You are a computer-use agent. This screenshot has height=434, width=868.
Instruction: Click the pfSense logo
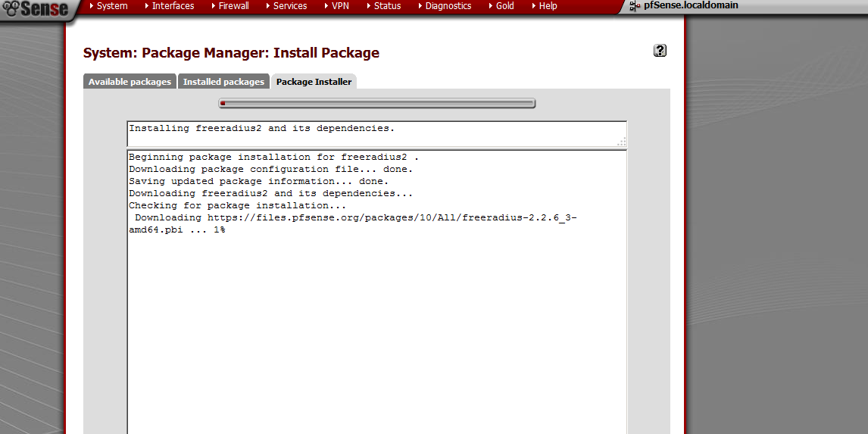tap(36, 9)
